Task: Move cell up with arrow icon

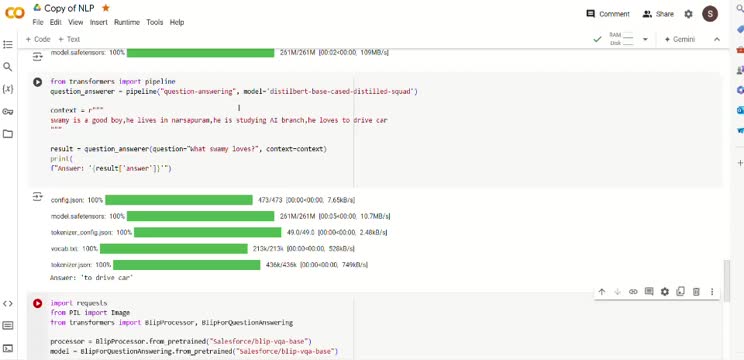Action: tap(602, 292)
